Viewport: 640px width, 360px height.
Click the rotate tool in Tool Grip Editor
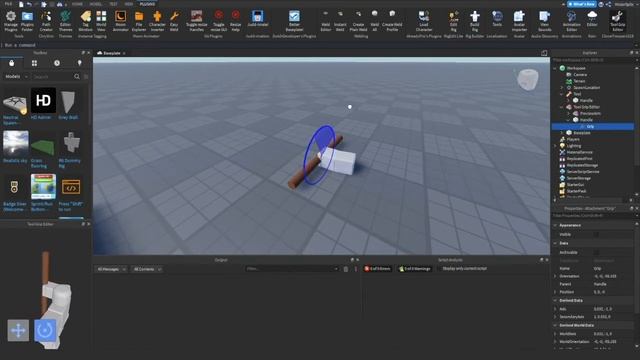point(45,330)
